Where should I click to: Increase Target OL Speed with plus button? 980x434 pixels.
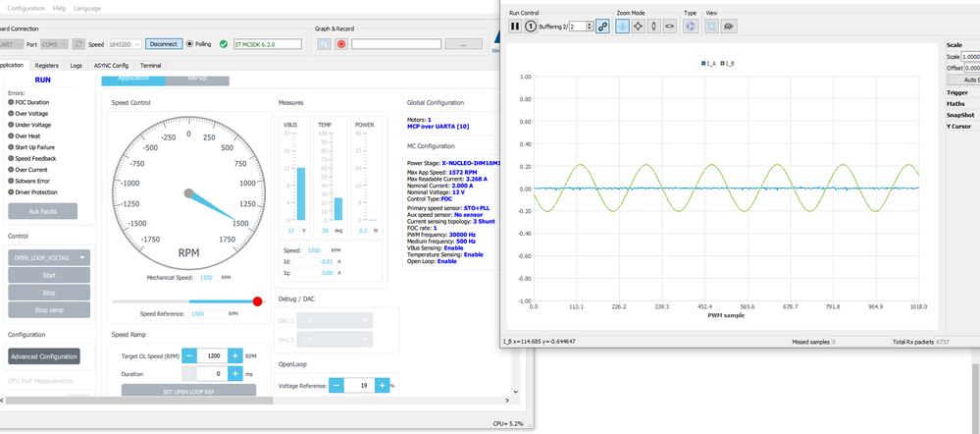235,355
